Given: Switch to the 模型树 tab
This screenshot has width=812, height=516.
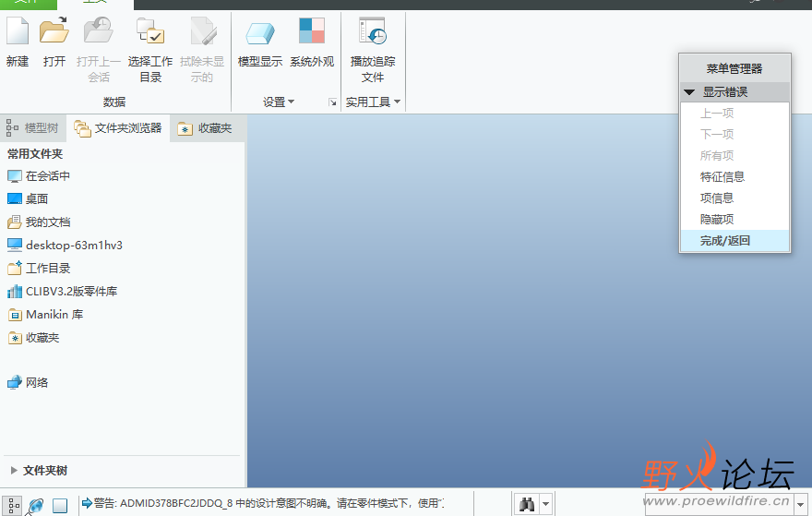Looking at the screenshot, I should point(32,128).
